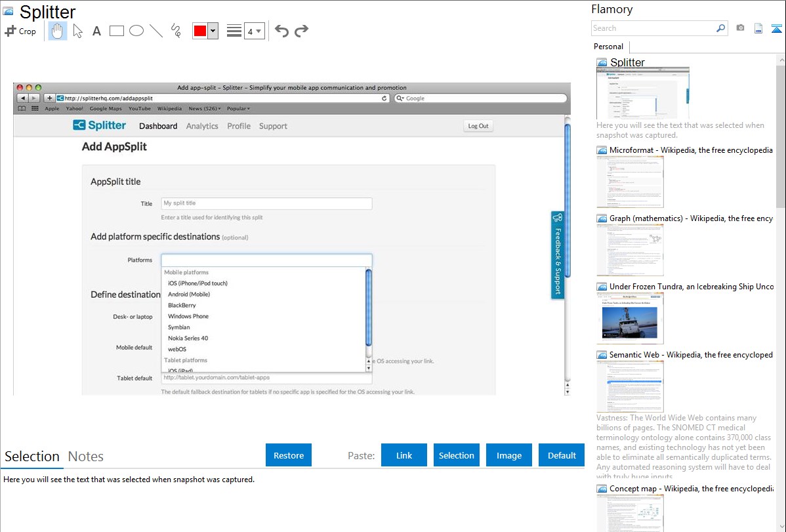The height and width of the screenshot is (532, 786).
Task: Redo the last edit
Action: [301, 31]
